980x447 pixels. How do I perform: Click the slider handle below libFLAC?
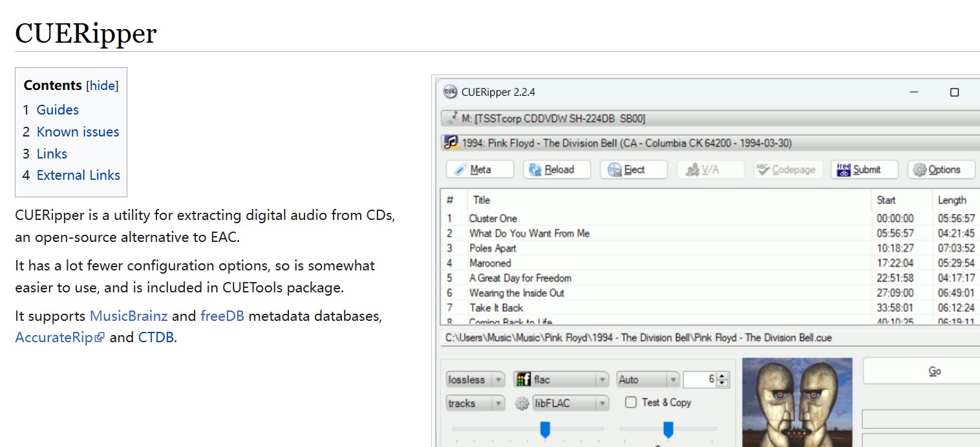[x=545, y=430]
